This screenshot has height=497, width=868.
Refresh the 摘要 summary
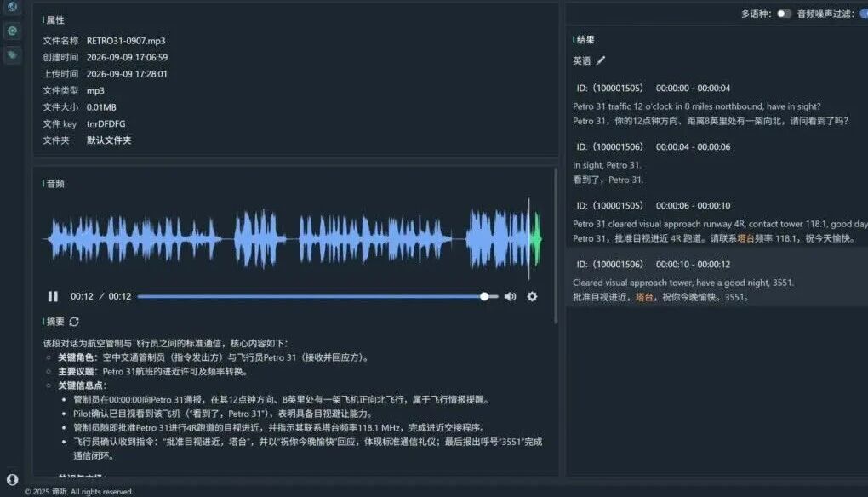coord(74,322)
